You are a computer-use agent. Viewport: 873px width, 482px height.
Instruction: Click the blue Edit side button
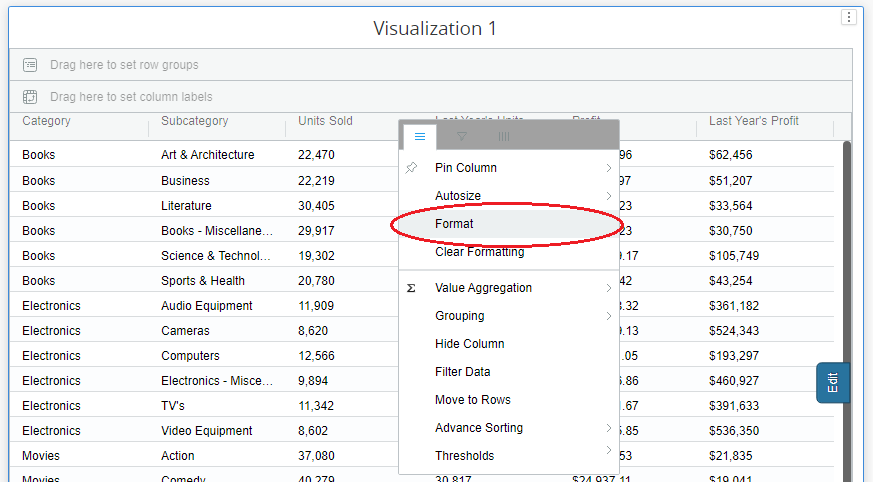832,383
